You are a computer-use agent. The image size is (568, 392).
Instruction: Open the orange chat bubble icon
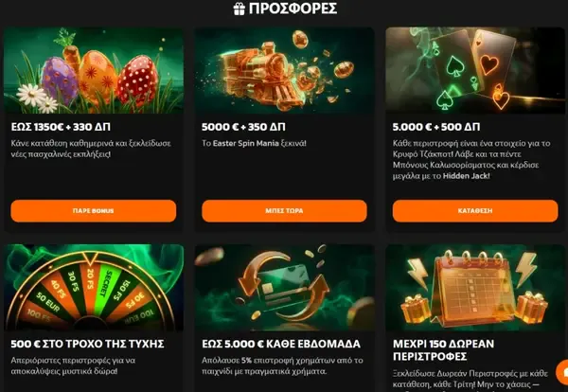[x=562, y=372]
